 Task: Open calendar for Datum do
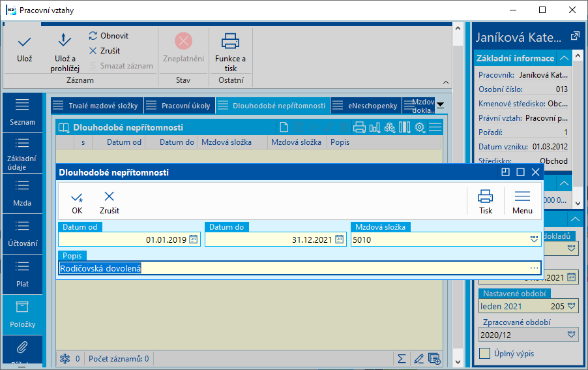tap(340, 239)
